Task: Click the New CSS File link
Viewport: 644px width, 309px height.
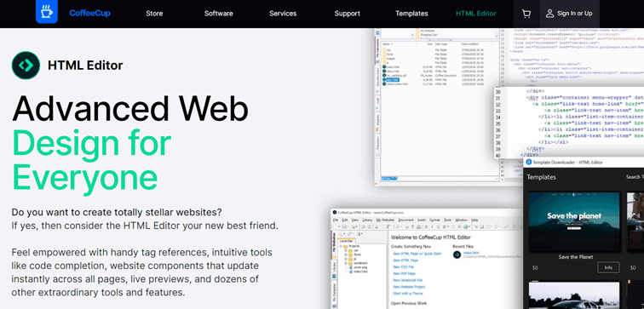Action: [x=403, y=266]
